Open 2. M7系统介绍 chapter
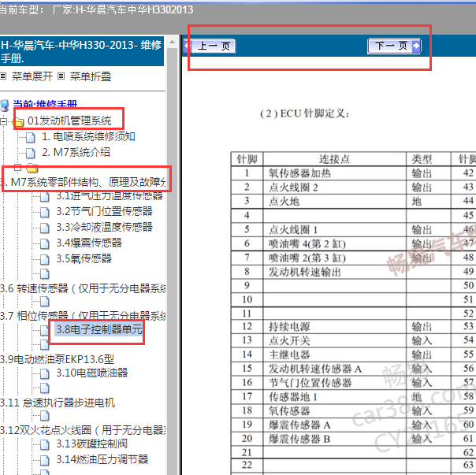The height and width of the screenshot is (475, 476). pyautogui.click(x=76, y=152)
